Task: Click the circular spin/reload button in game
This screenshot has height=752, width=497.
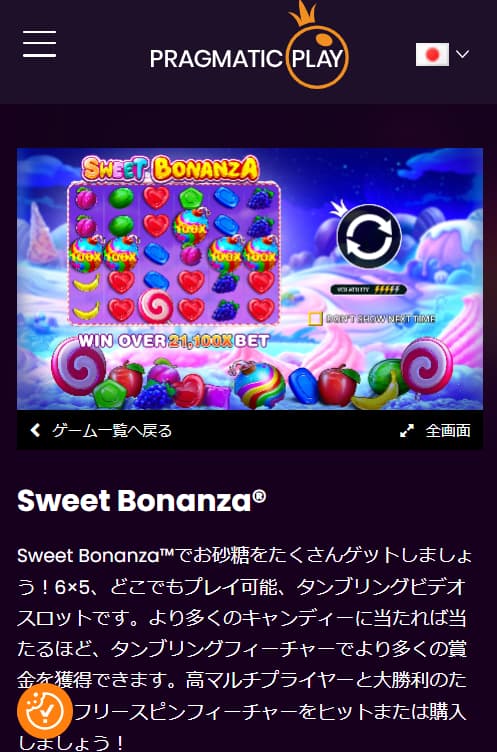Action: pos(369,236)
